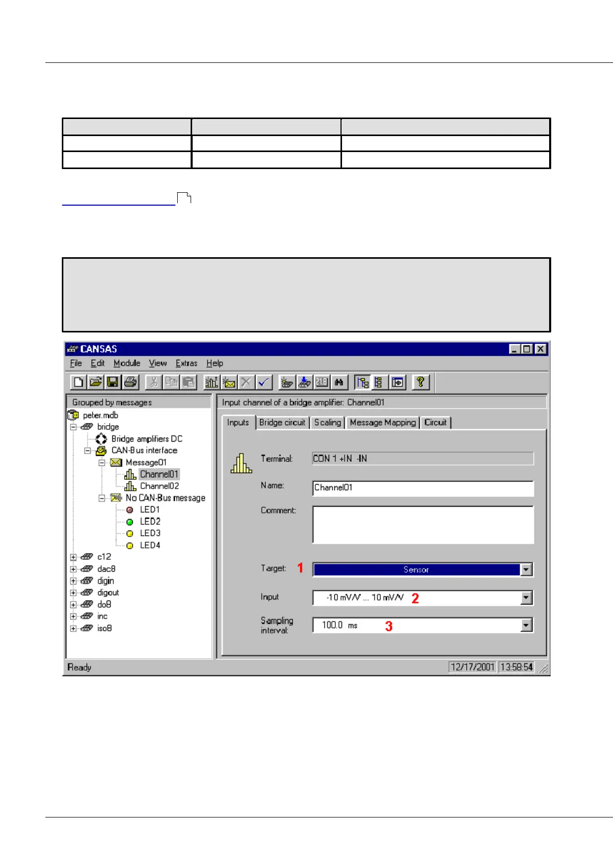The height and width of the screenshot is (868, 613).
Task: Click the yellow question mark help icon
Action: 420,382
